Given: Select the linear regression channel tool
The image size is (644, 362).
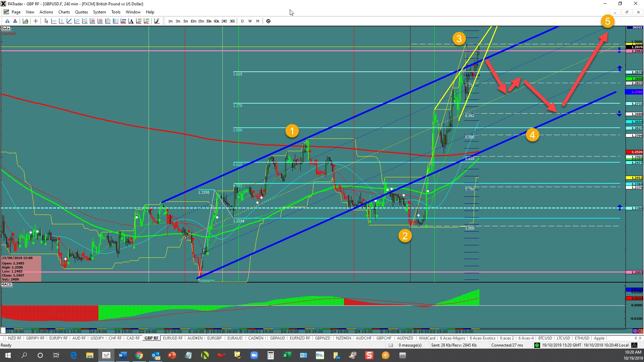Looking at the screenshot, I should click(x=85, y=21).
